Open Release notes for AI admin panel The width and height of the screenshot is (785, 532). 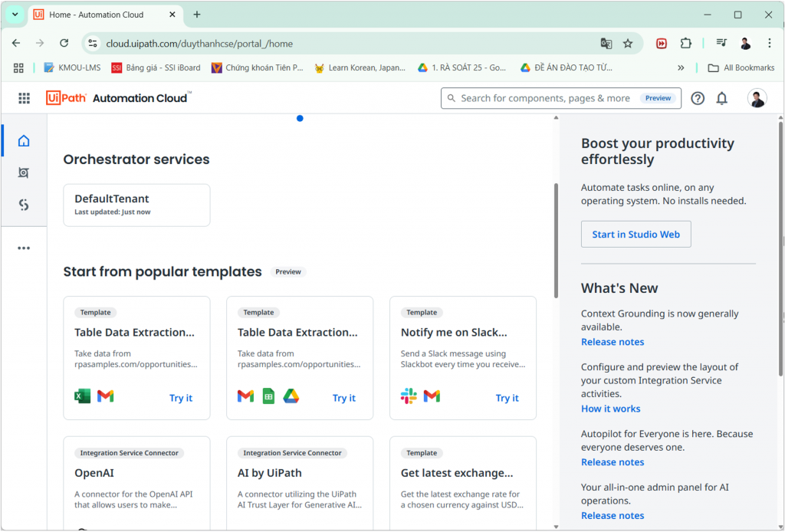pyautogui.click(x=613, y=515)
